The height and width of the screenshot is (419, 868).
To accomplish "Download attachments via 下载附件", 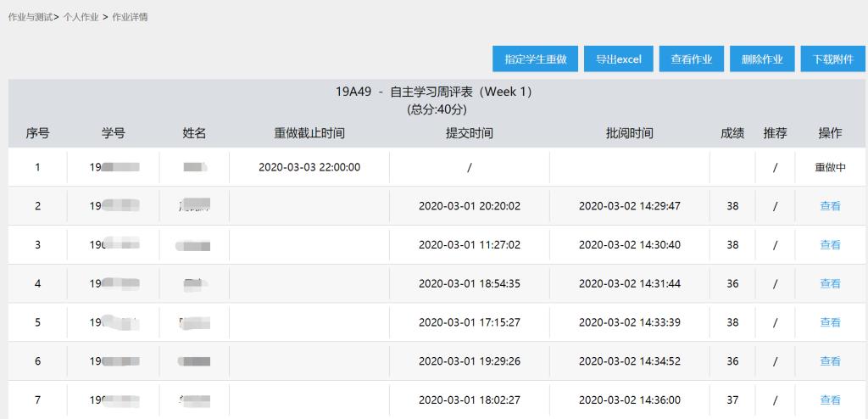I will pyautogui.click(x=832, y=59).
